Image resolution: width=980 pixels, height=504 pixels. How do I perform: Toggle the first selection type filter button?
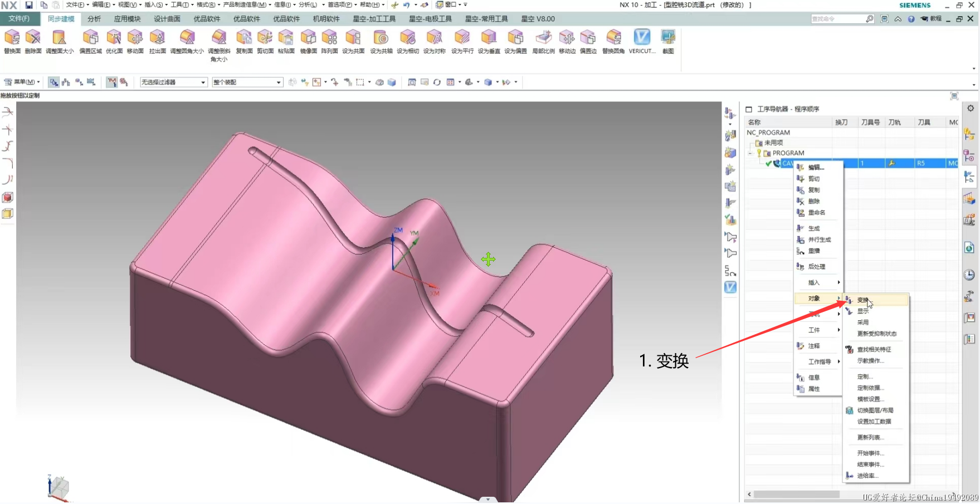[x=54, y=82]
